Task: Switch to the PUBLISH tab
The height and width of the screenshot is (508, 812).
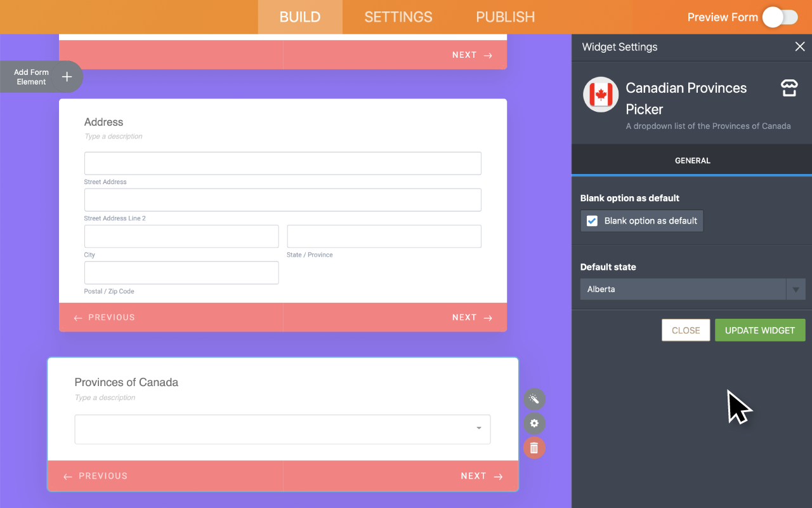Action: (x=505, y=17)
